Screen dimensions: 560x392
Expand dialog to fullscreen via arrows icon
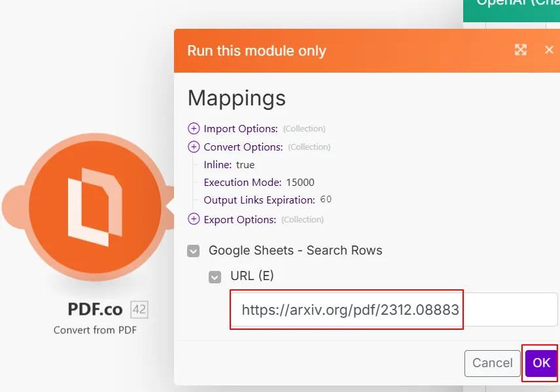tap(521, 50)
